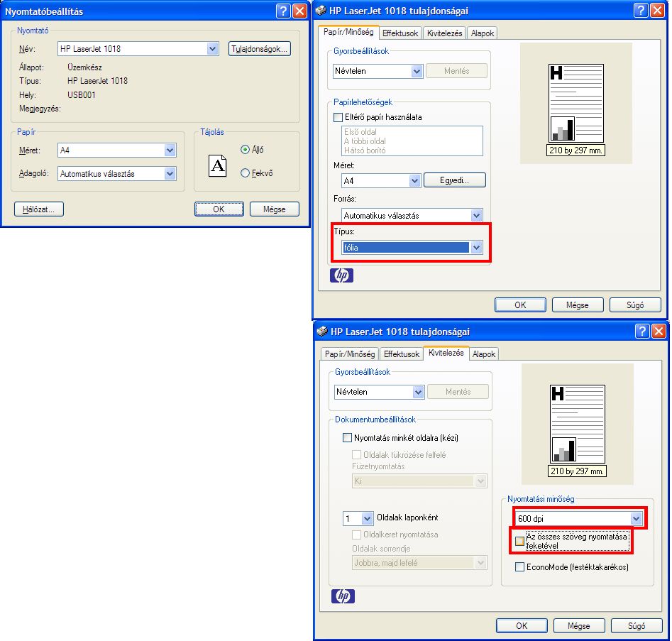Click page preview thumbnail in upper window
This screenshot has height=641, width=672.
[576, 103]
